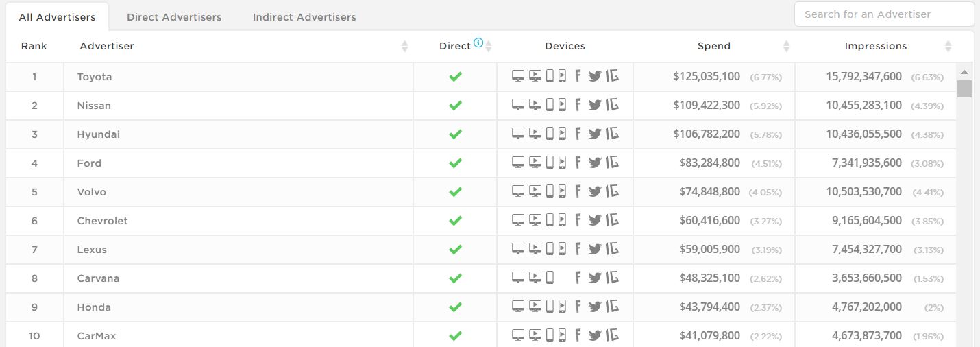
Task: Open the Indirect Advertisers tab
Action: [x=304, y=17]
